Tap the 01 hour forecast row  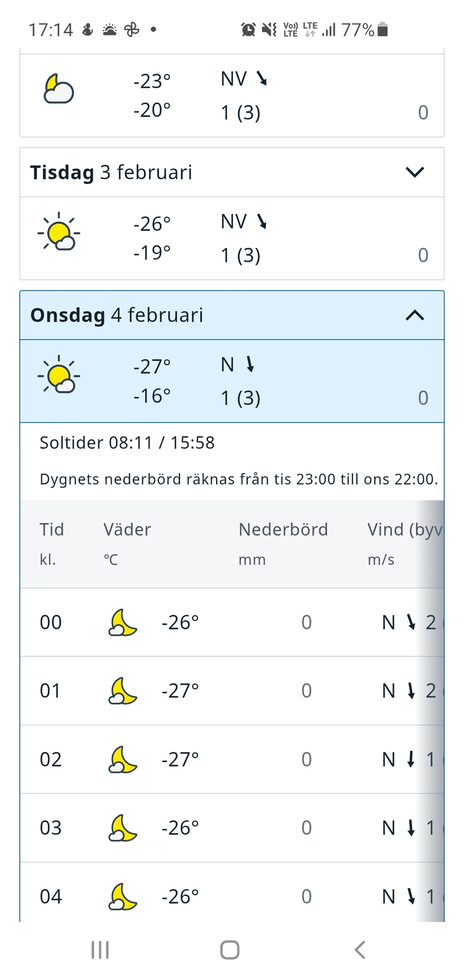pyautogui.click(x=232, y=691)
